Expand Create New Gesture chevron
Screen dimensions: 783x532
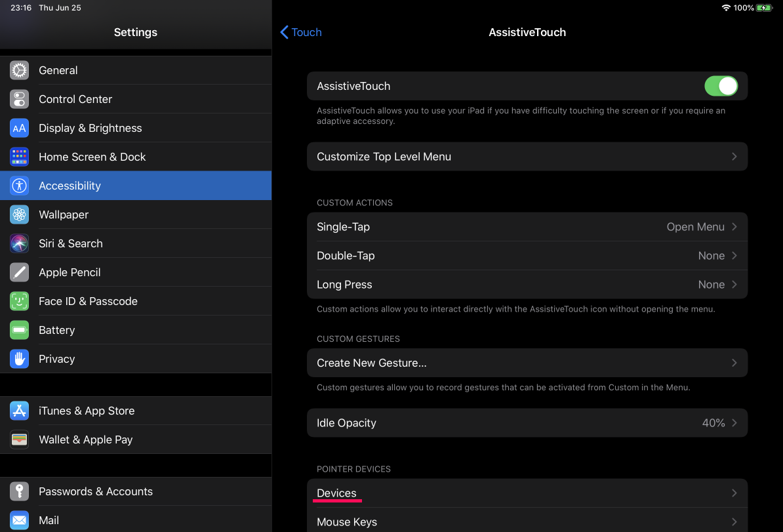734,363
